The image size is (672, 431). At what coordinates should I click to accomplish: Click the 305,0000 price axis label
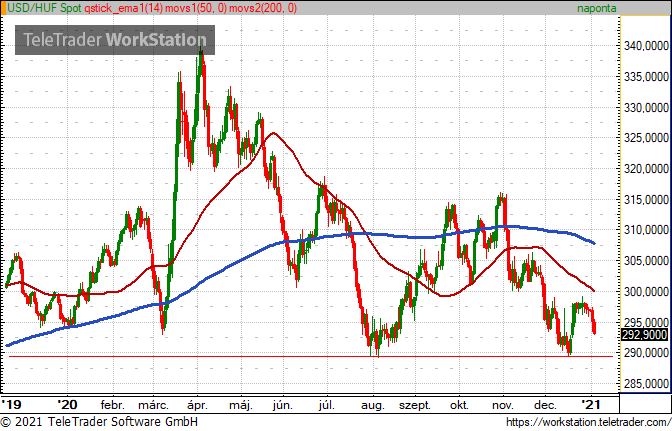(x=646, y=260)
